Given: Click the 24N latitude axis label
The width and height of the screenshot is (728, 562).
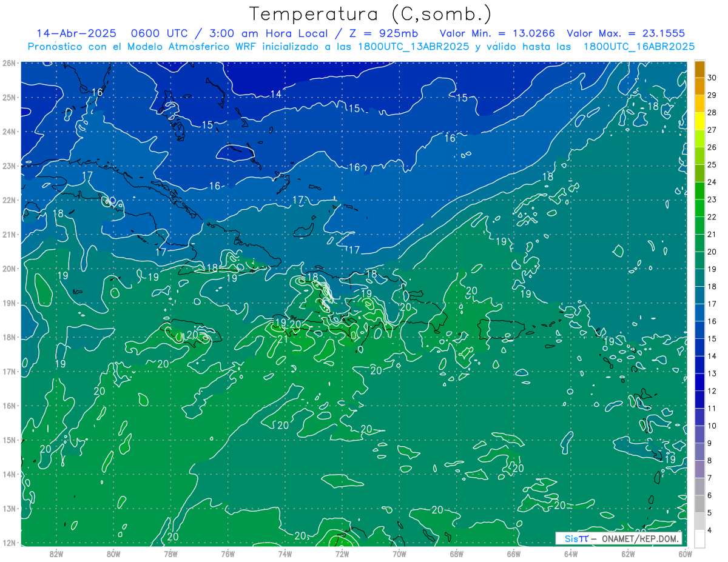Looking at the screenshot, I should point(8,132).
